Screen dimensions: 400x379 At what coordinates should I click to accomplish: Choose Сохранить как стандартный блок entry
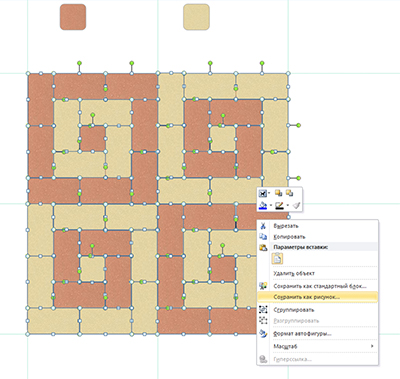[x=318, y=286]
